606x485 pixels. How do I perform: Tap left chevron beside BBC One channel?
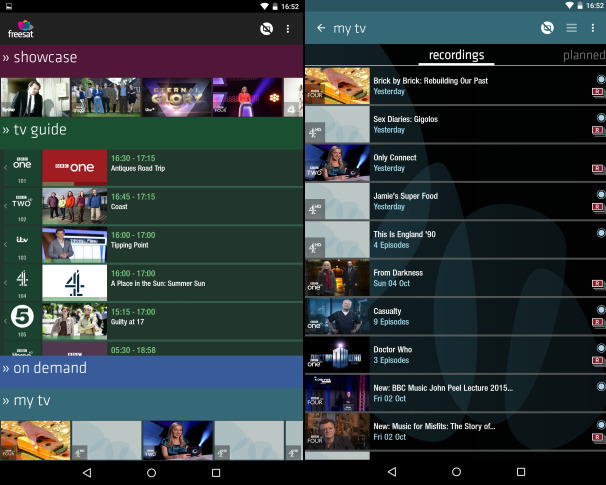tap(5, 168)
